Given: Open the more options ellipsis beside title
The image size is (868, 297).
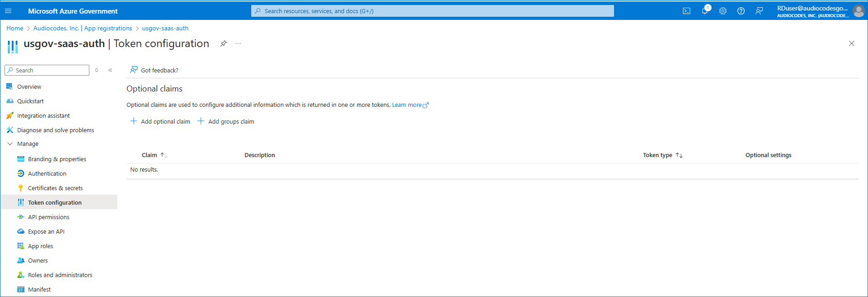Looking at the screenshot, I should [238, 43].
